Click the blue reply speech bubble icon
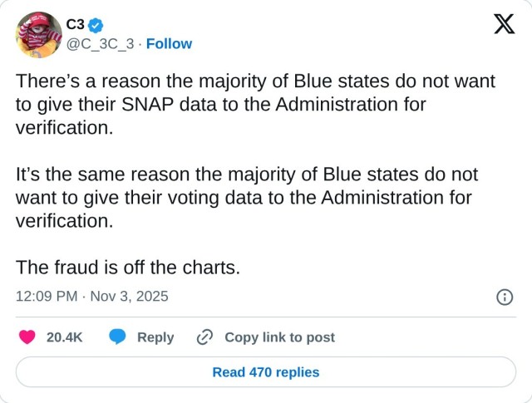 pyautogui.click(x=118, y=337)
